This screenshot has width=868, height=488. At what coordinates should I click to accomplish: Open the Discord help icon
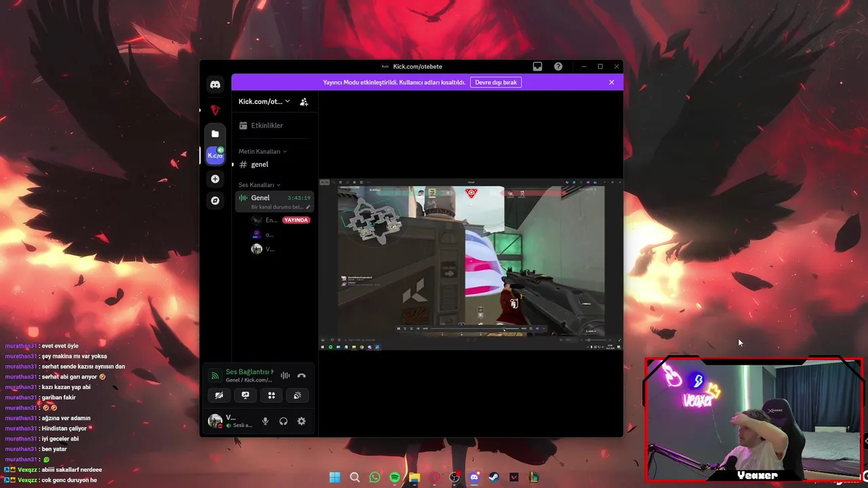tap(558, 66)
